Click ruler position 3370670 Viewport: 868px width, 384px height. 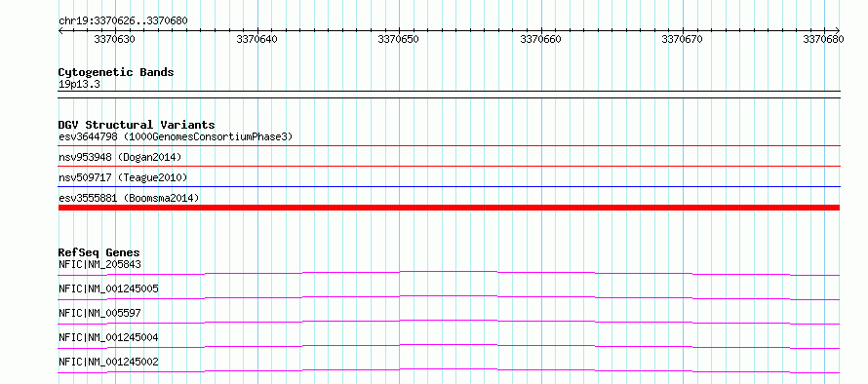coord(683,39)
